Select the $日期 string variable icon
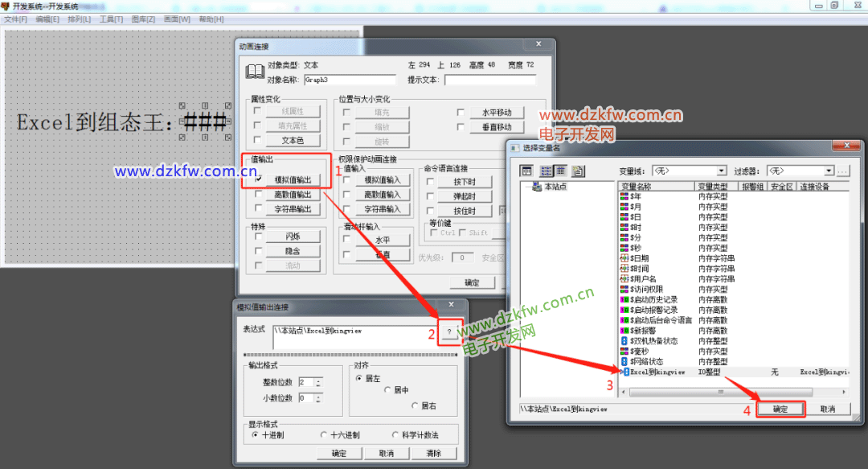This screenshot has height=469, width=868. (624, 258)
